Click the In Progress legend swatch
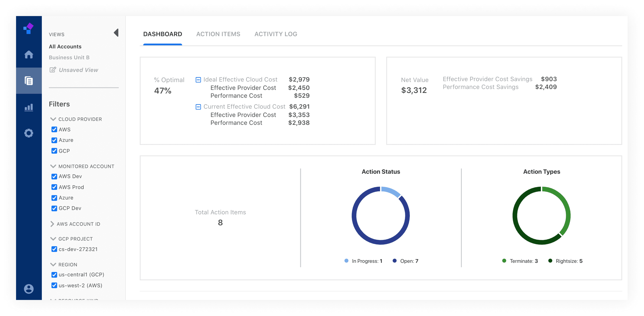Viewport: 644px width, 316px height. 346,261
